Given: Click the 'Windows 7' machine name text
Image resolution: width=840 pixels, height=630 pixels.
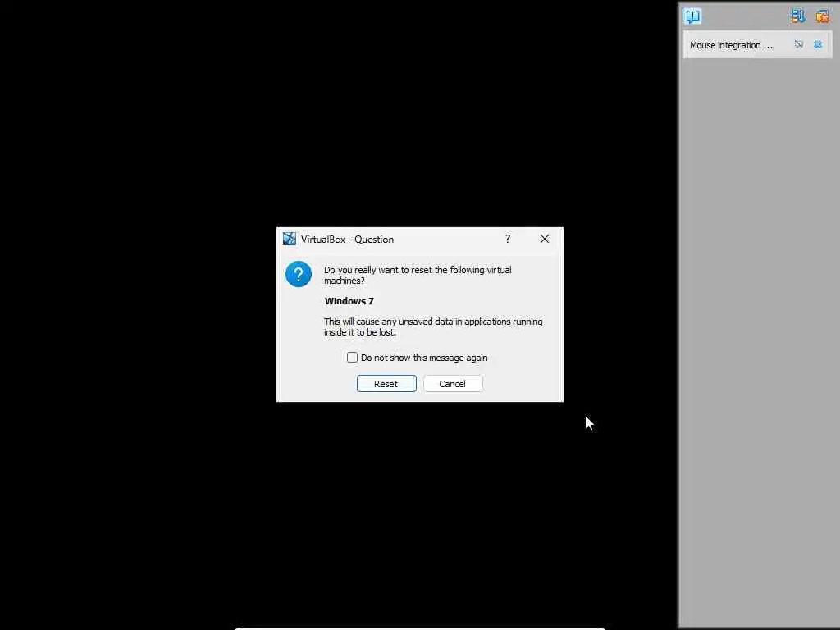Looking at the screenshot, I should 349,301.
